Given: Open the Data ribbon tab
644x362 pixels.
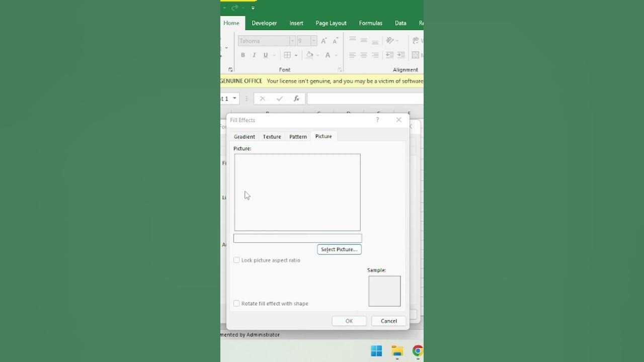Looking at the screenshot, I should coord(400,23).
